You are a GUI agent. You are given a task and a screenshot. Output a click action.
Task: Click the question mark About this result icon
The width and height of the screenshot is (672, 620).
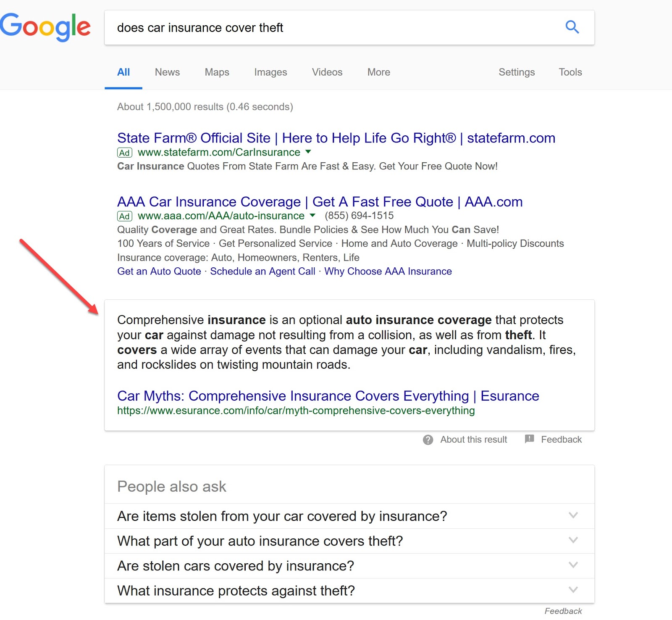[x=428, y=440]
